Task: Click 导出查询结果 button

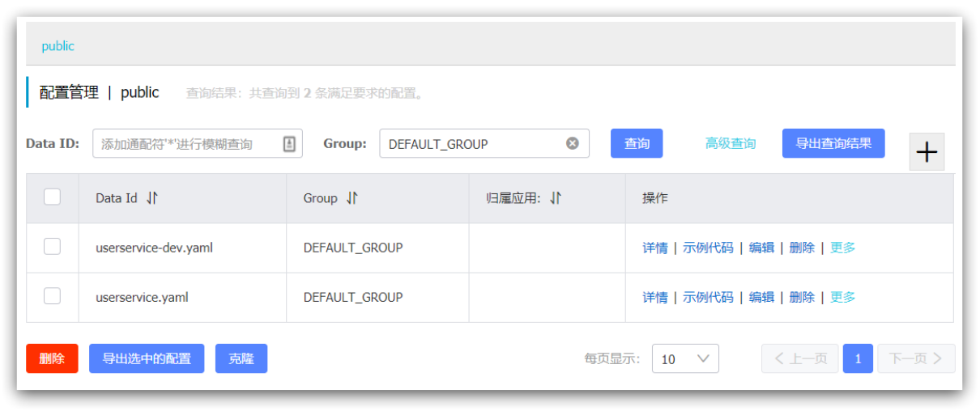Action: click(833, 143)
